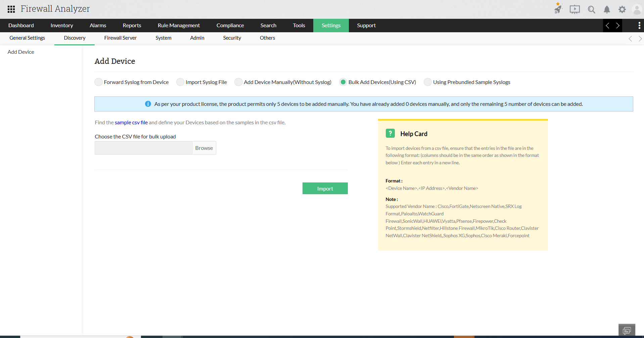
Task: Switch to the Reports tab
Action: click(x=132, y=26)
